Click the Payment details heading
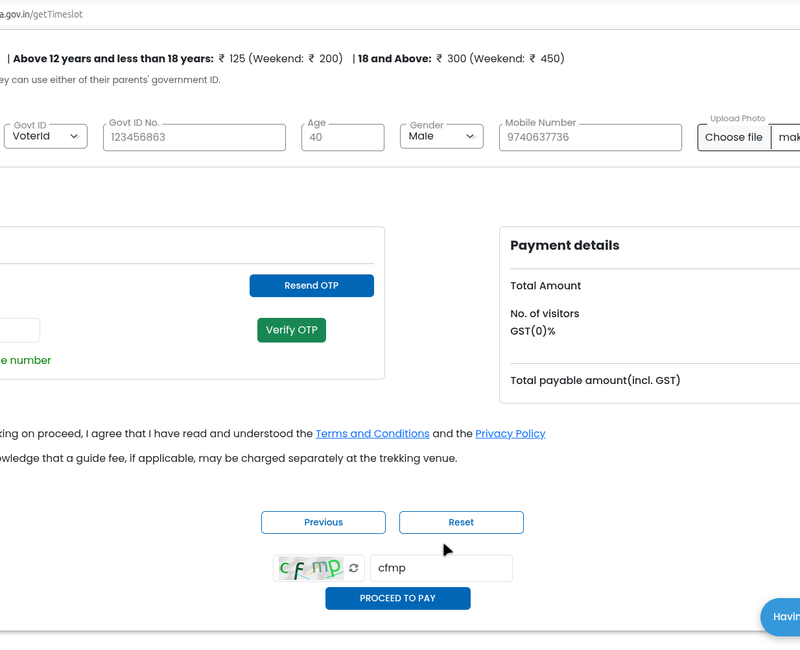 pyautogui.click(x=564, y=245)
